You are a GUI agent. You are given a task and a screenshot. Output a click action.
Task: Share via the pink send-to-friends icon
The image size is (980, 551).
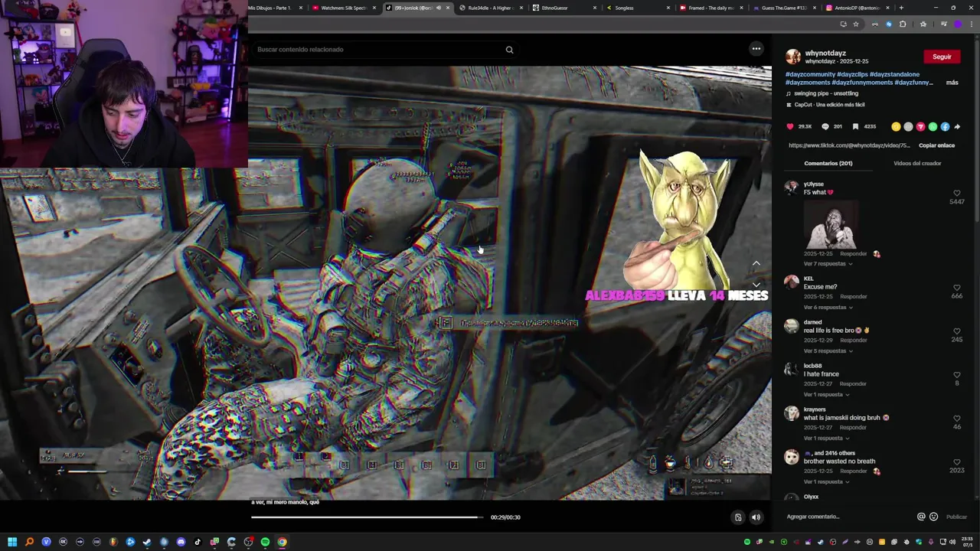click(x=920, y=127)
